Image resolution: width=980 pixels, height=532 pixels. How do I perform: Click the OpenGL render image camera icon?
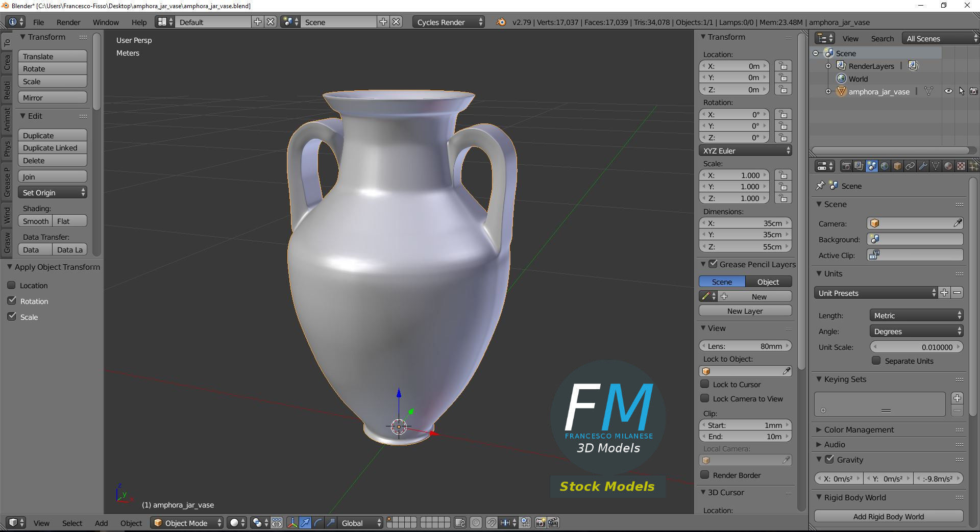(541, 523)
